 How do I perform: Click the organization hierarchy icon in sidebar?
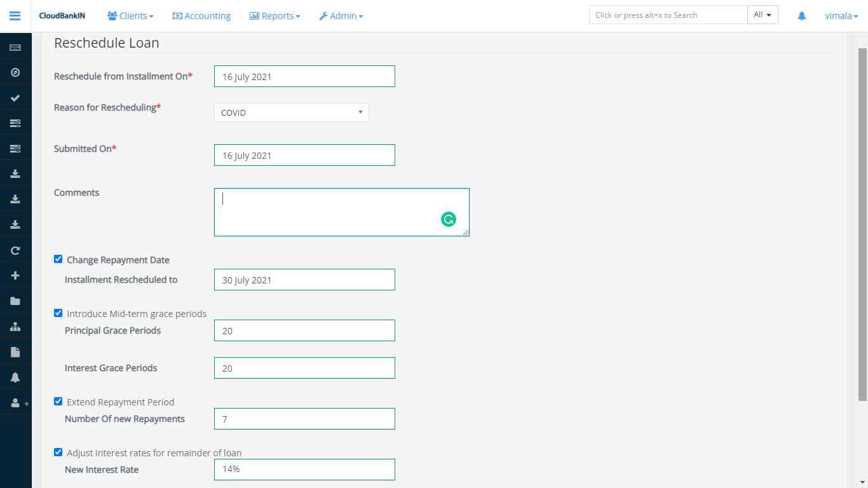click(15, 327)
